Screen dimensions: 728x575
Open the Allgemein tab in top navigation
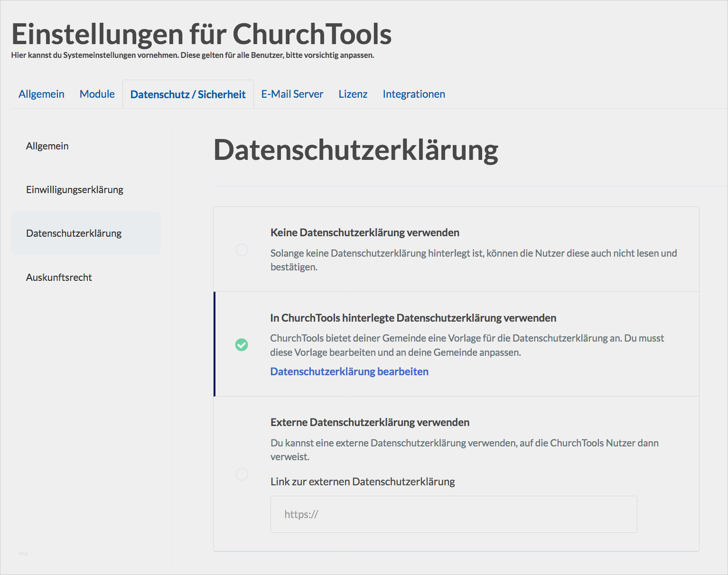[x=41, y=94]
